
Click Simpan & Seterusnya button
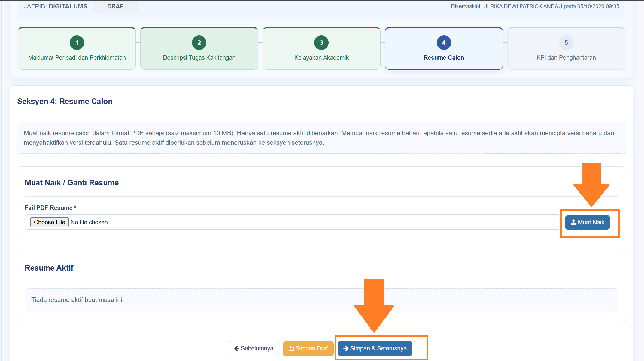point(375,348)
